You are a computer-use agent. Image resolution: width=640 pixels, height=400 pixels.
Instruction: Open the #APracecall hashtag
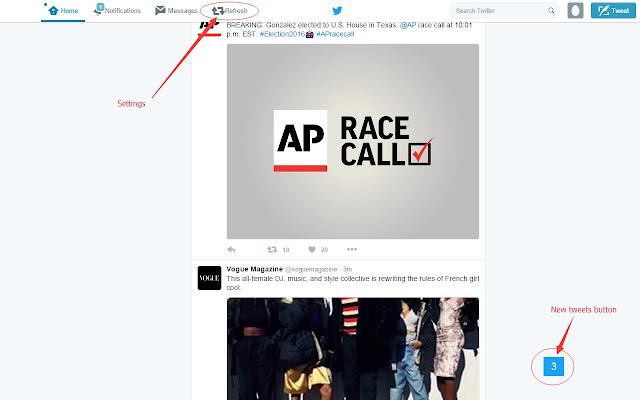point(335,34)
